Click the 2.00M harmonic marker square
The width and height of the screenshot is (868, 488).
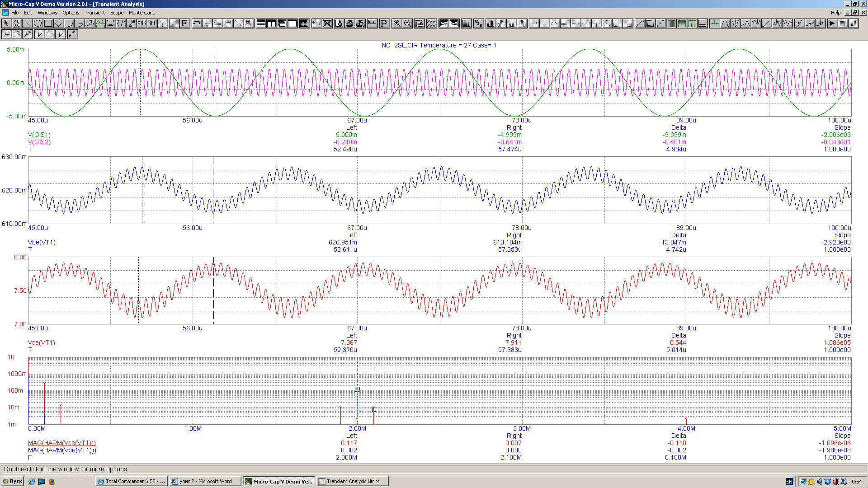pos(357,389)
